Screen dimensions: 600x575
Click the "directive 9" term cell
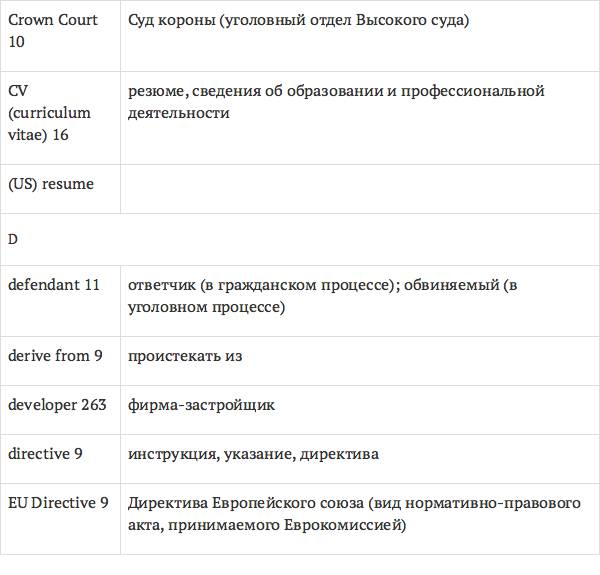coord(45,454)
